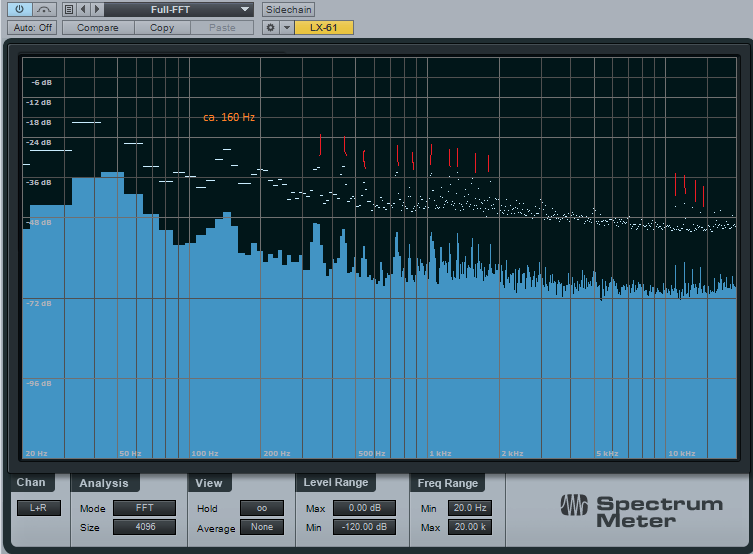The height and width of the screenshot is (554, 753).
Task: Open the gear settings icon
Action: (270, 27)
